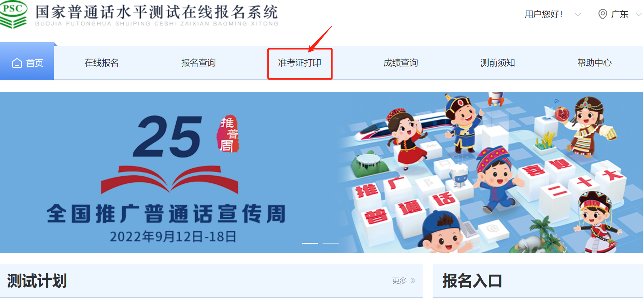Open the 用户您好! account menu
Image resolution: width=644 pixels, height=302 pixels.
[x=544, y=14]
